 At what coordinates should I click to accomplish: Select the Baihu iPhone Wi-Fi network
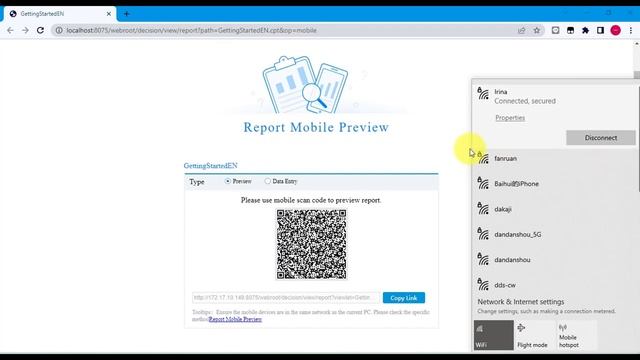[555, 184]
